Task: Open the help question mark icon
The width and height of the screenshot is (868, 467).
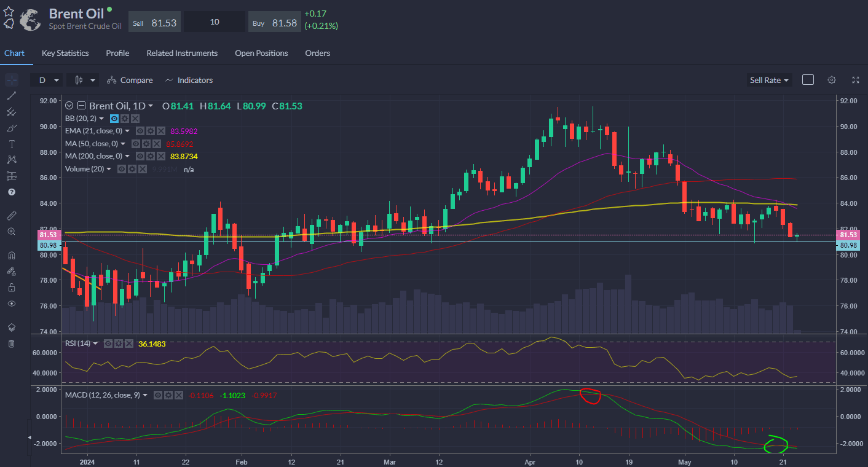Action: point(11,192)
